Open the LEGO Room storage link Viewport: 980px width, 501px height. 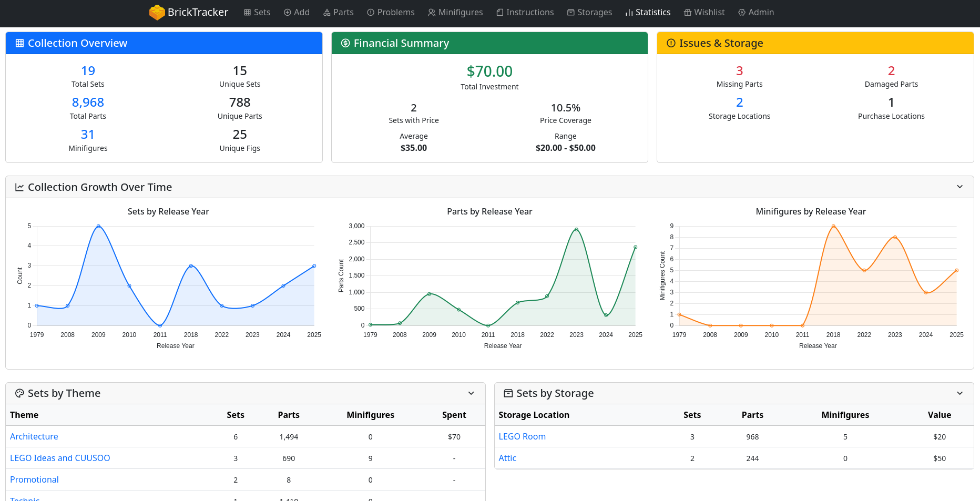522,436
